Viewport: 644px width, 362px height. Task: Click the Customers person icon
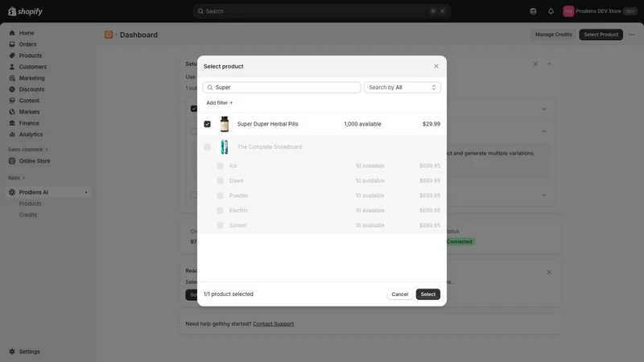[x=12, y=67]
